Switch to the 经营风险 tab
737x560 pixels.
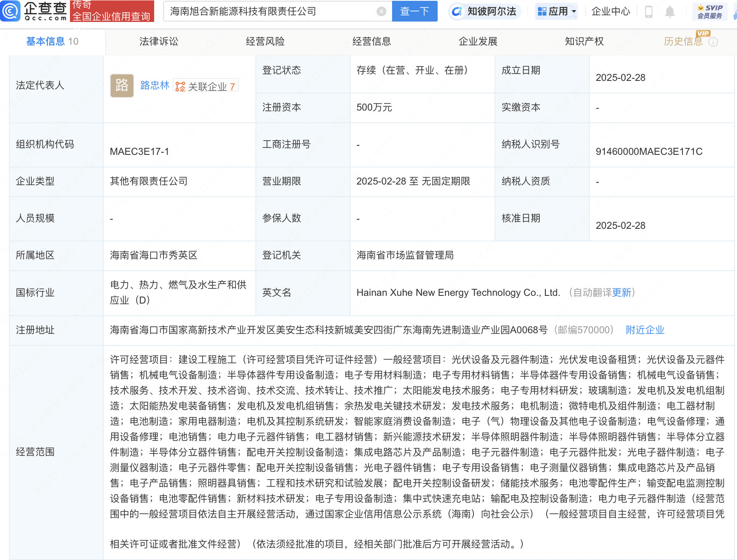pos(265,41)
